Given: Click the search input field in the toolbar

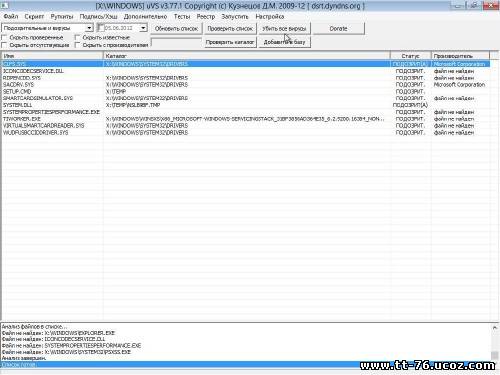Looking at the screenshot, I should tap(176, 42).
